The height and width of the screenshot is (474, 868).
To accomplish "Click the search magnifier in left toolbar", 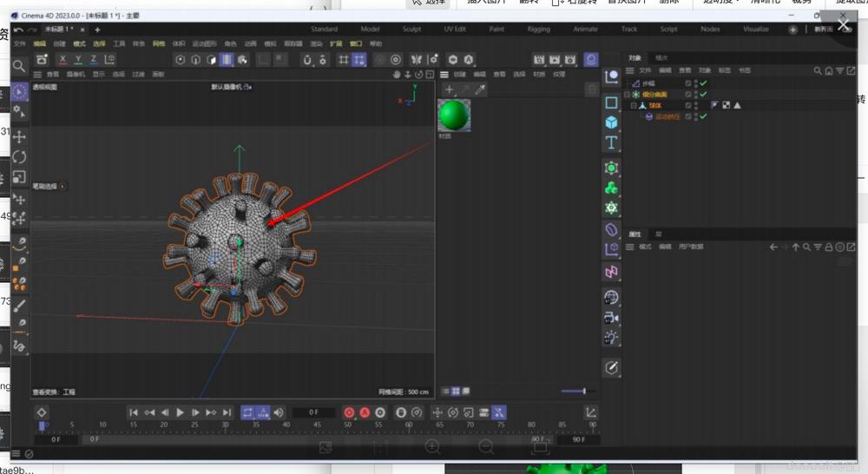I will coord(19,66).
